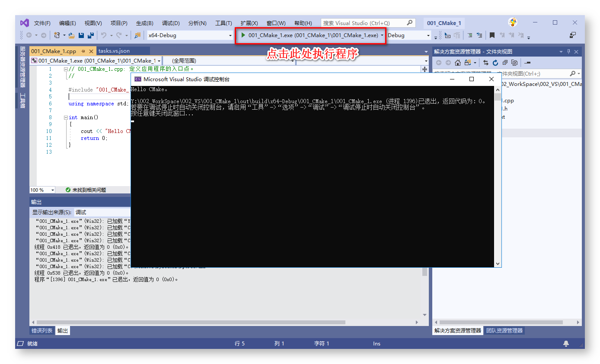Click the Refresh icon in Solution Explorer
The height and width of the screenshot is (364, 600).
click(495, 63)
